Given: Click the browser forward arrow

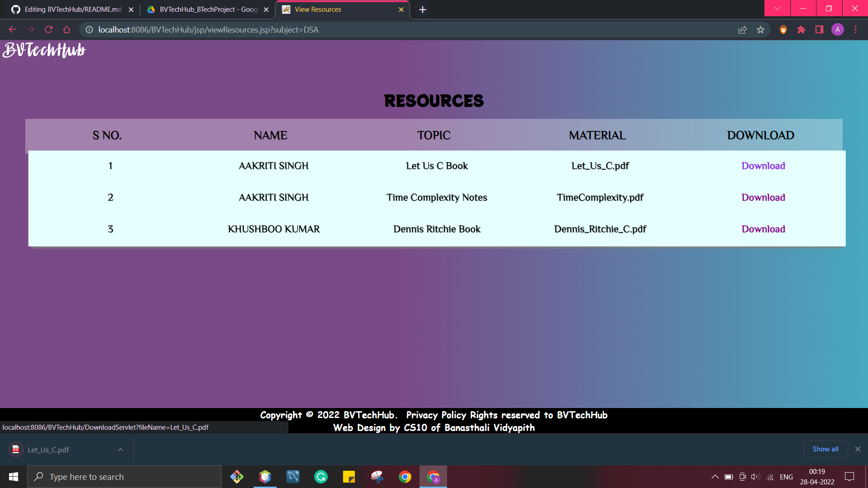Looking at the screenshot, I should pos(30,30).
